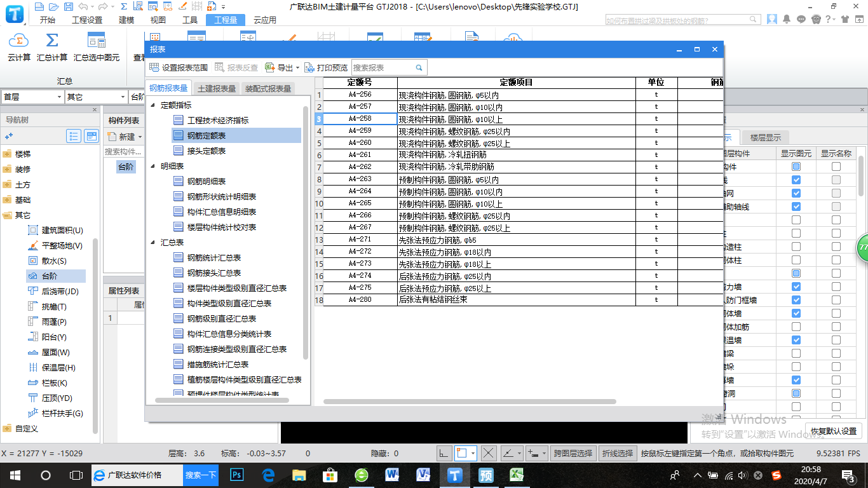This screenshot has height=488, width=868.
Task: Click 设置报表范围 button
Action: [x=179, y=67]
